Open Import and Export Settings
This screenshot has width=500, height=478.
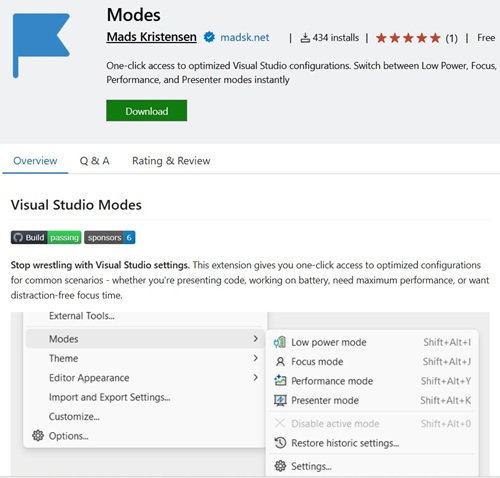[x=145, y=397]
